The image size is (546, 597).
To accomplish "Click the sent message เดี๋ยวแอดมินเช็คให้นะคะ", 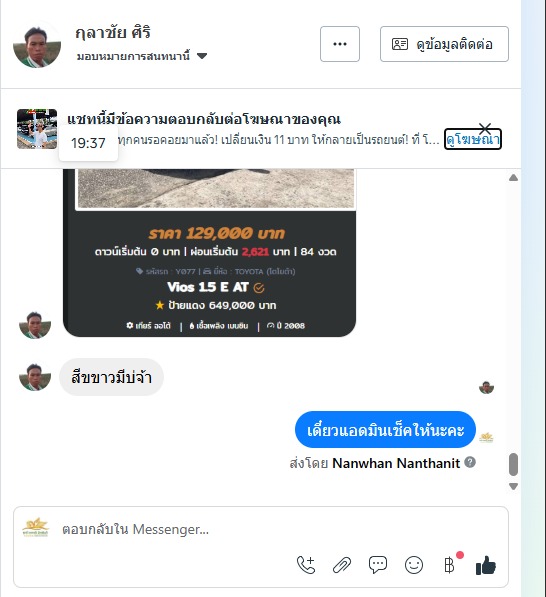I will coord(385,429).
